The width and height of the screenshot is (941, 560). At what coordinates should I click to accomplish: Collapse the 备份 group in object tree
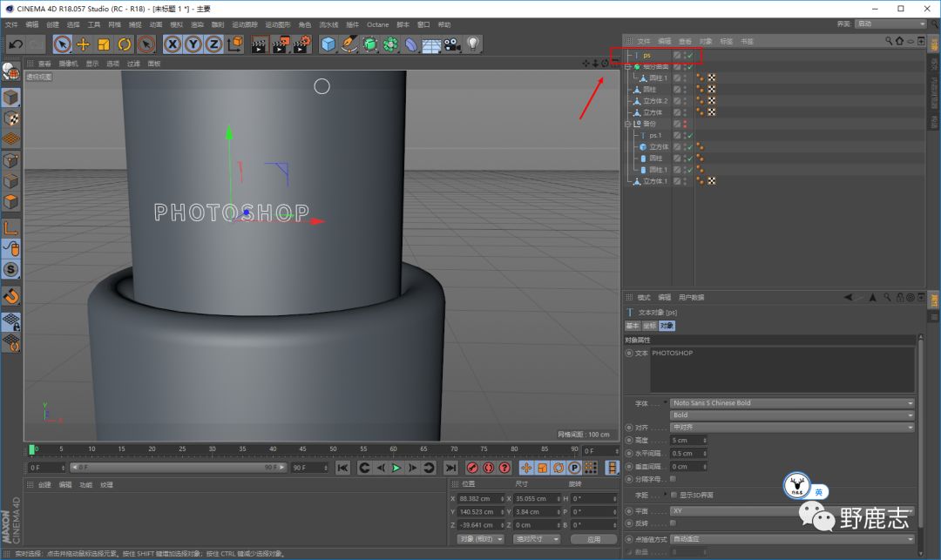pyautogui.click(x=627, y=124)
